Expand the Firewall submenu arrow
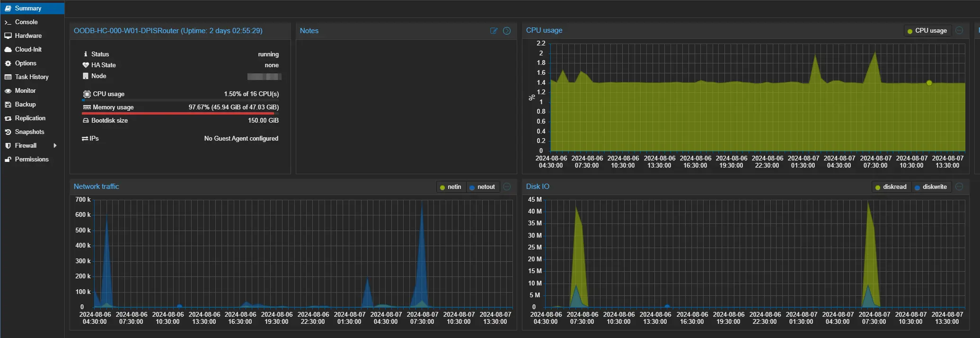Image resolution: width=980 pixels, height=338 pixels. tap(55, 146)
